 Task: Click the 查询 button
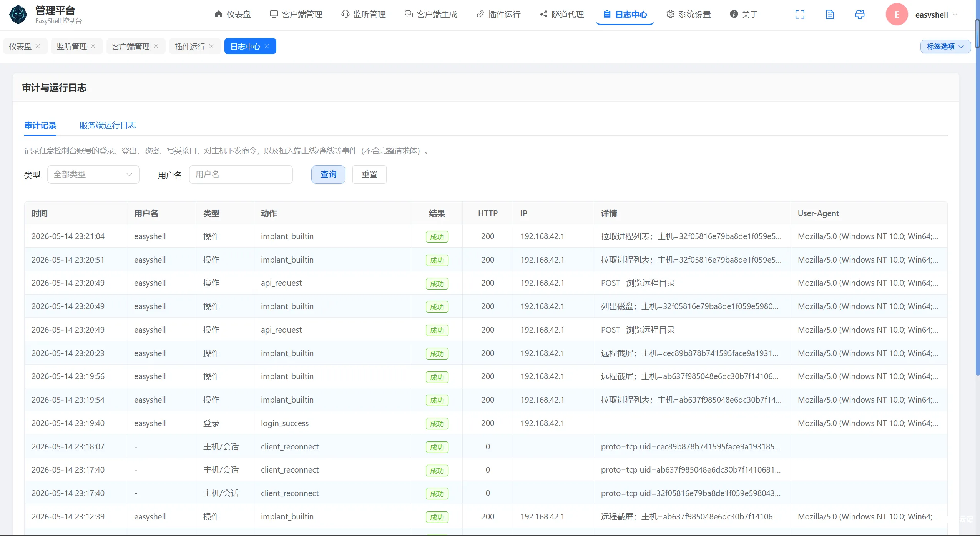coord(328,175)
